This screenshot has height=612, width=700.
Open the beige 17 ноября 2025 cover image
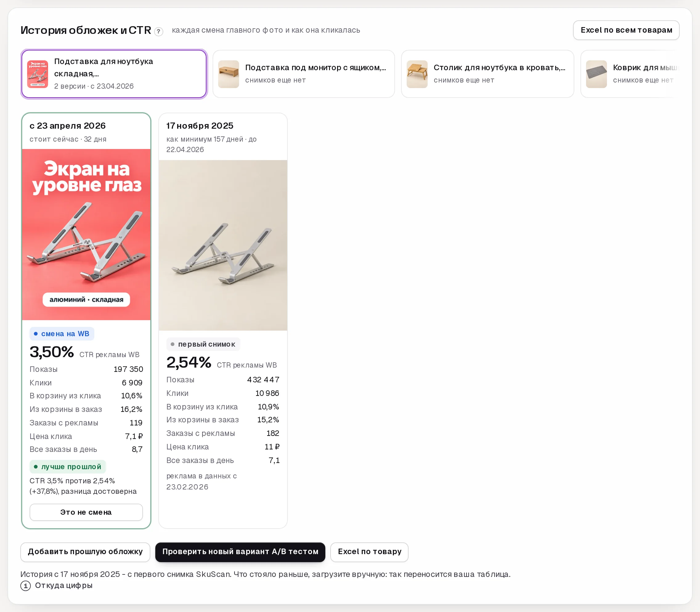tap(223, 245)
